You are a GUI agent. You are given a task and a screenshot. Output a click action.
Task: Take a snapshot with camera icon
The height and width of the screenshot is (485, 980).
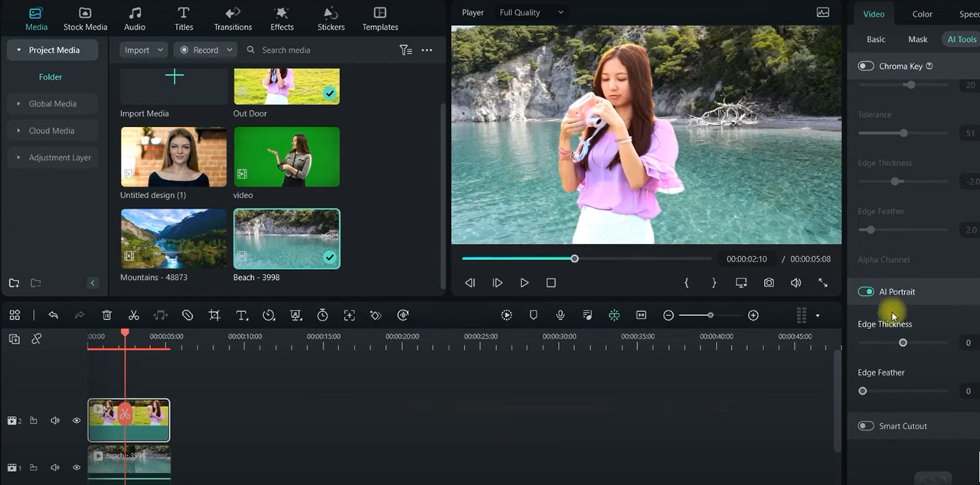769,283
